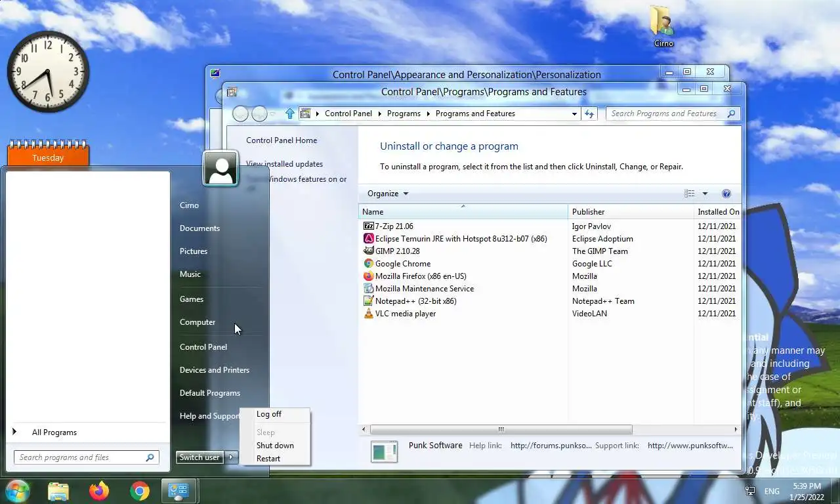Click the search magnifier in Programs and Features
Viewport: 840px width, 504px height.
pyautogui.click(x=731, y=114)
